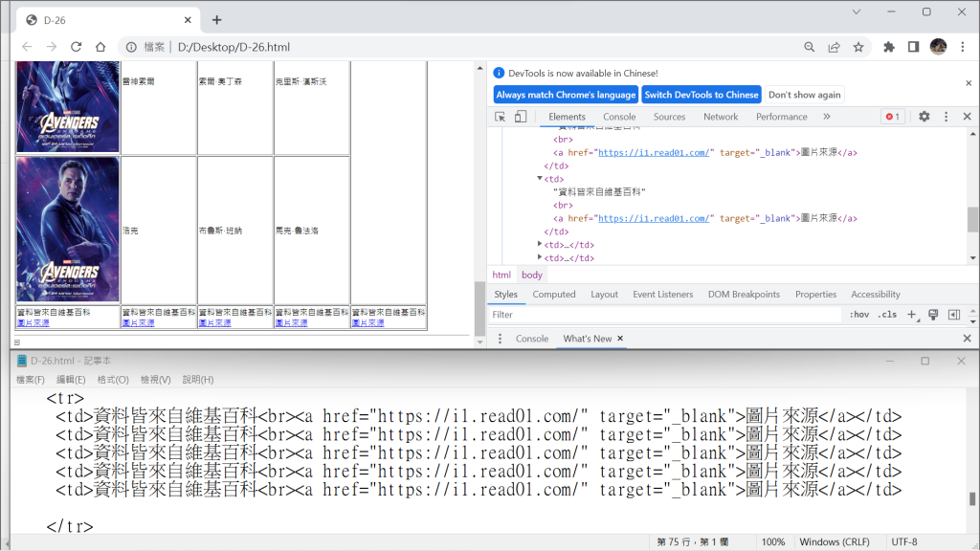Open the Accessibility pane tab
Screen dimensions: 980x551
point(875,295)
